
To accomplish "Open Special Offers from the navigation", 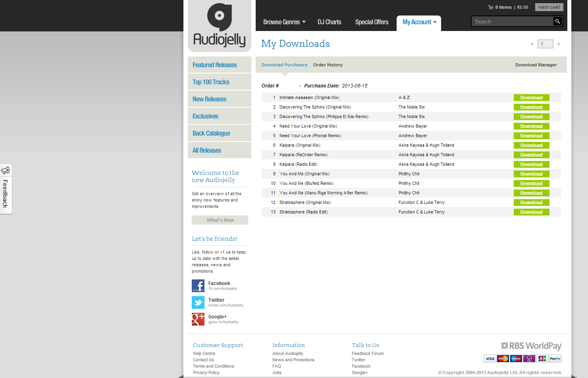I will tap(372, 22).
